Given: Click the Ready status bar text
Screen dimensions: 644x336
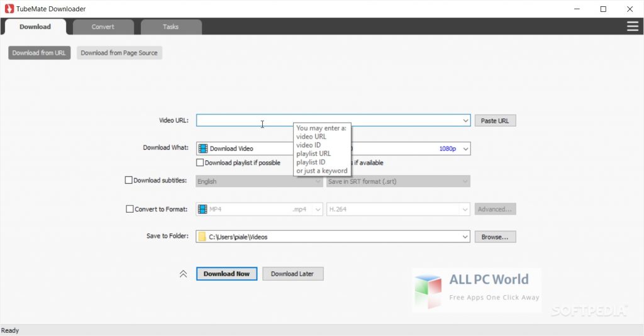Looking at the screenshot, I should [x=10, y=330].
